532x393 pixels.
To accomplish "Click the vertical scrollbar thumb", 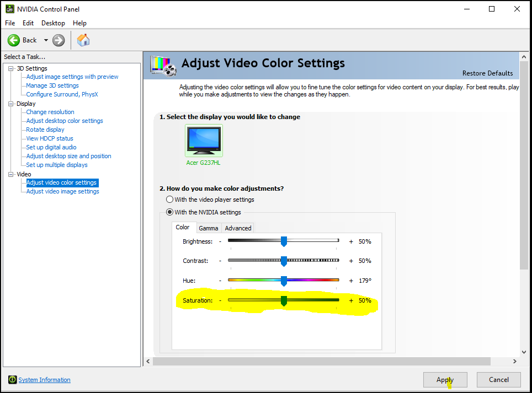I will click(x=524, y=166).
